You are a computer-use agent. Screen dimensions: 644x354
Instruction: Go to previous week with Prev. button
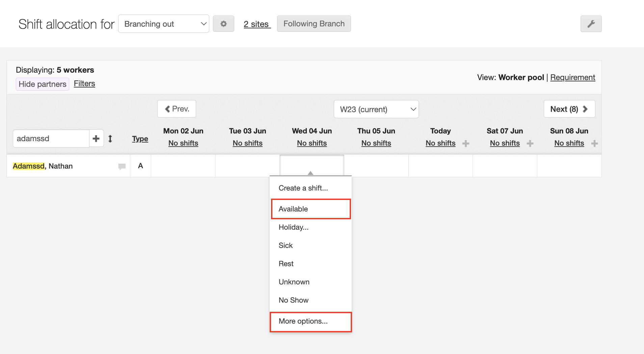tap(177, 109)
